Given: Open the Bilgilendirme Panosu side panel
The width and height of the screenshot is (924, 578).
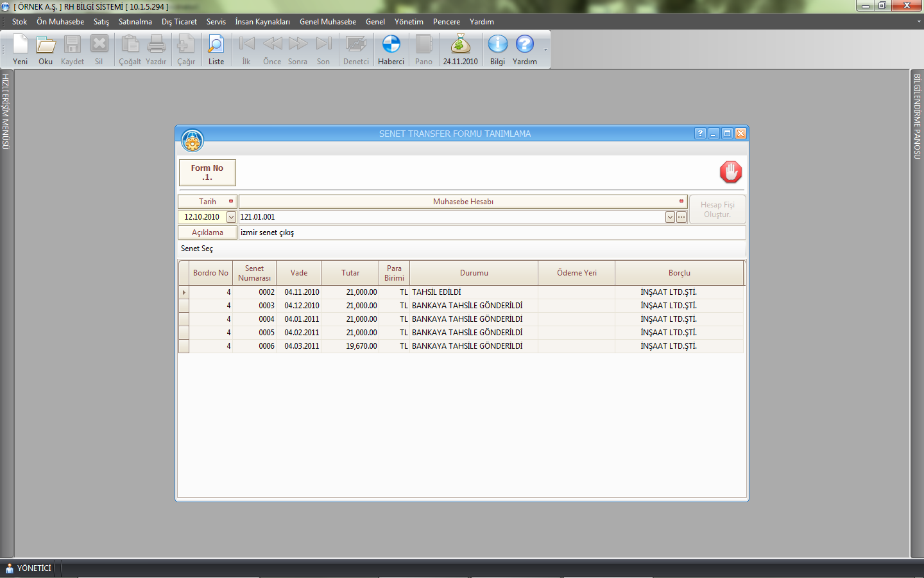Looking at the screenshot, I should tap(918, 116).
